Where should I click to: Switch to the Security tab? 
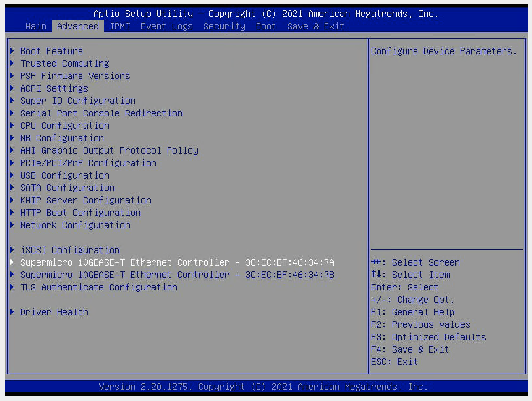[x=224, y=26]
